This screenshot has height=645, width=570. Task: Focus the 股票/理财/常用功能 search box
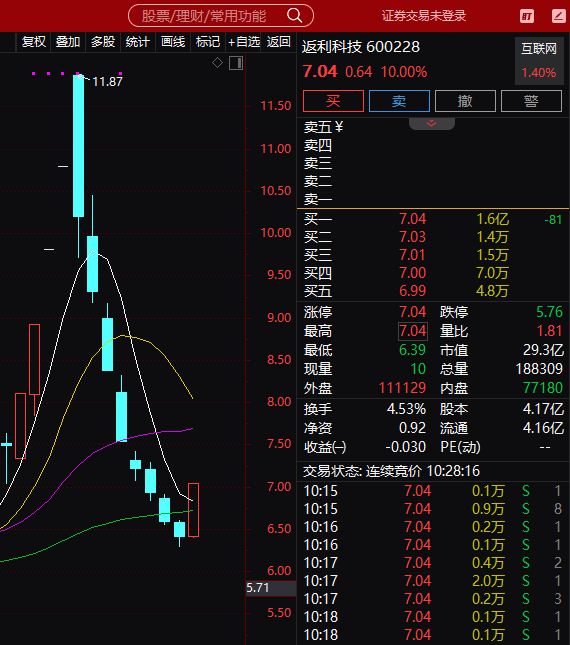(x=221, y=16)
